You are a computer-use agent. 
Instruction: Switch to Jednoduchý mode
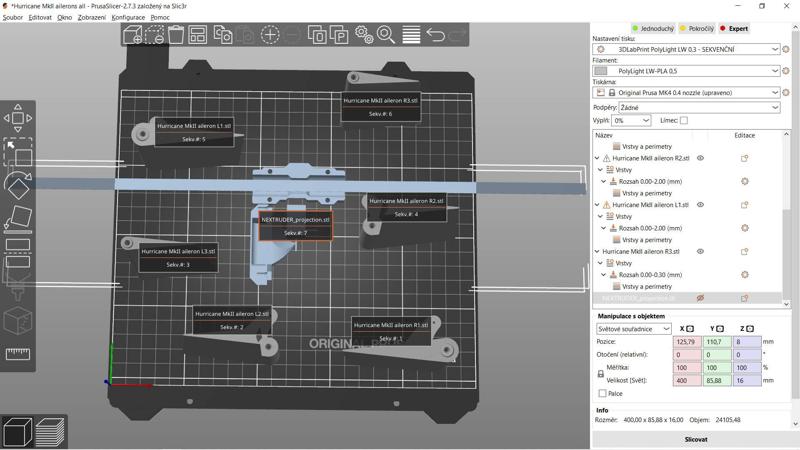(653, 29)
